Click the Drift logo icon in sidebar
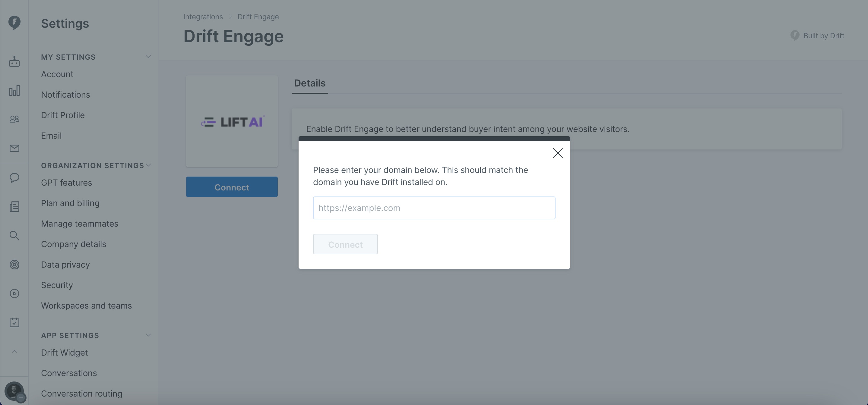 pos(14,23)
